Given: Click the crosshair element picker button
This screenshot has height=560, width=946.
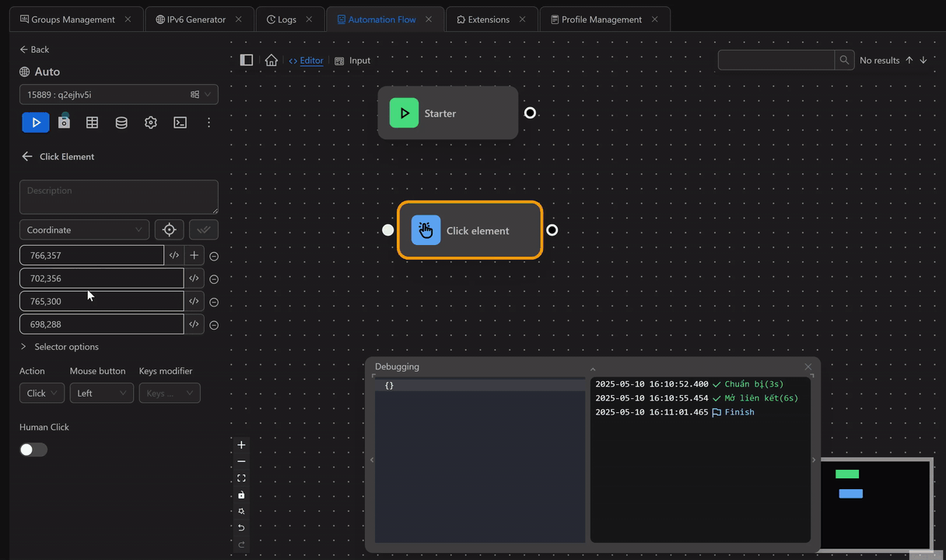Looking at the screenshot, I should click(169, 229).
